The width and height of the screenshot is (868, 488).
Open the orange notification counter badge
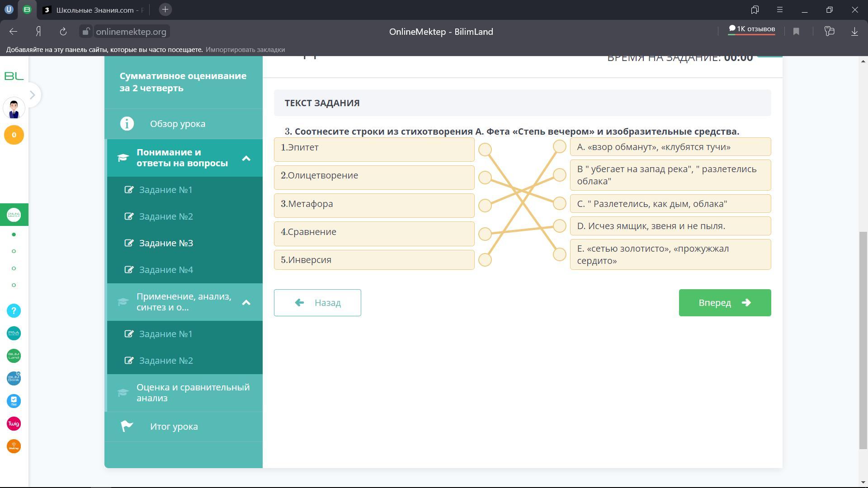coord(14,135)
